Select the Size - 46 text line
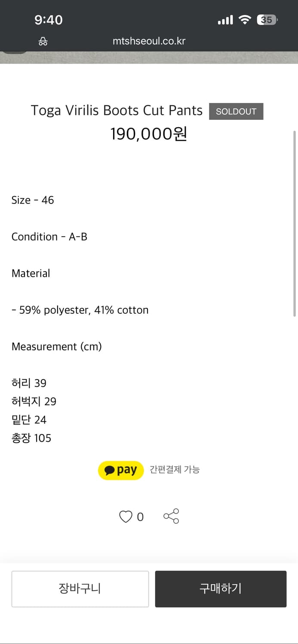This screenshot has width=298, height=644. point(33,200)
